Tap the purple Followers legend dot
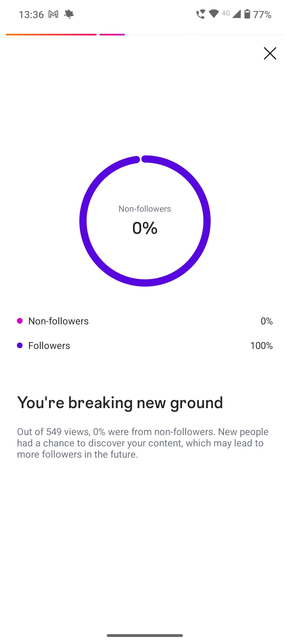Viewport: 290px width, 644px height. (20, 345)
